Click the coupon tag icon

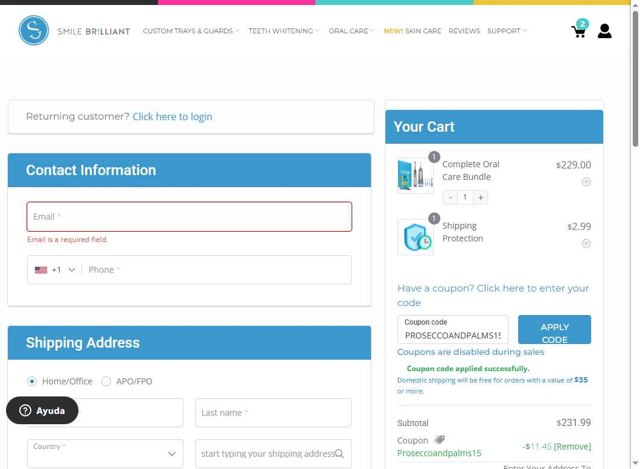439,440
